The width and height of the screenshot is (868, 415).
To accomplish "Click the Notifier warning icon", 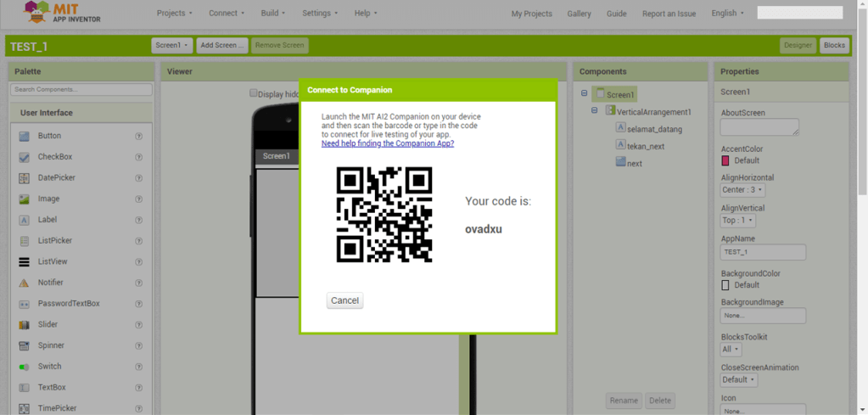I will pyautogui.click(x=24, y=283).
